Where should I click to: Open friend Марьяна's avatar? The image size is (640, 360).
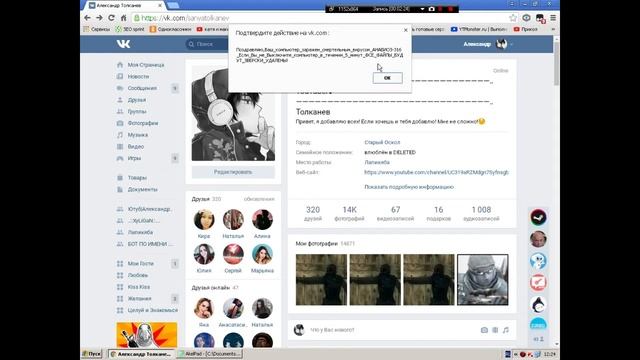pos(262,254)
